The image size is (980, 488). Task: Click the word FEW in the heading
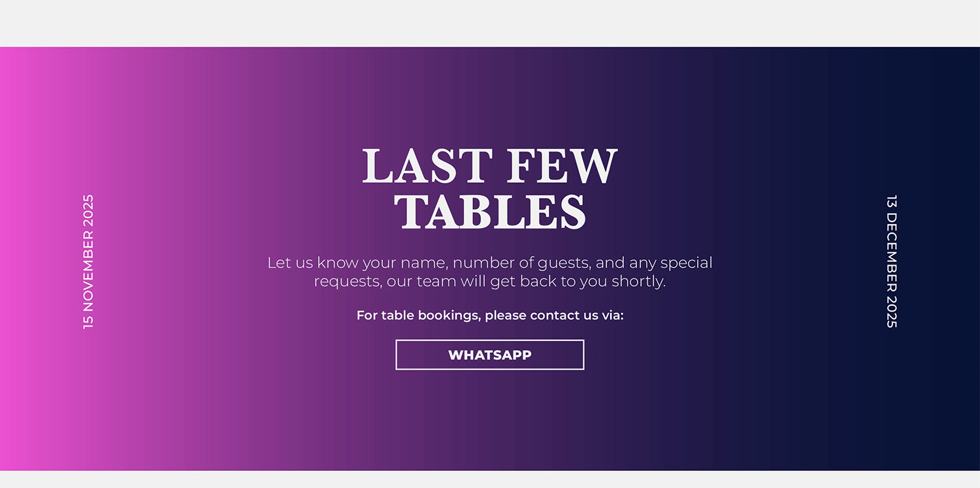click(562, 166)
